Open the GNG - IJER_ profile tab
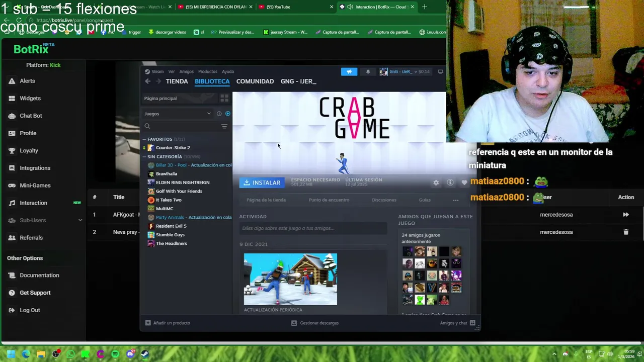 click(298, 81)
